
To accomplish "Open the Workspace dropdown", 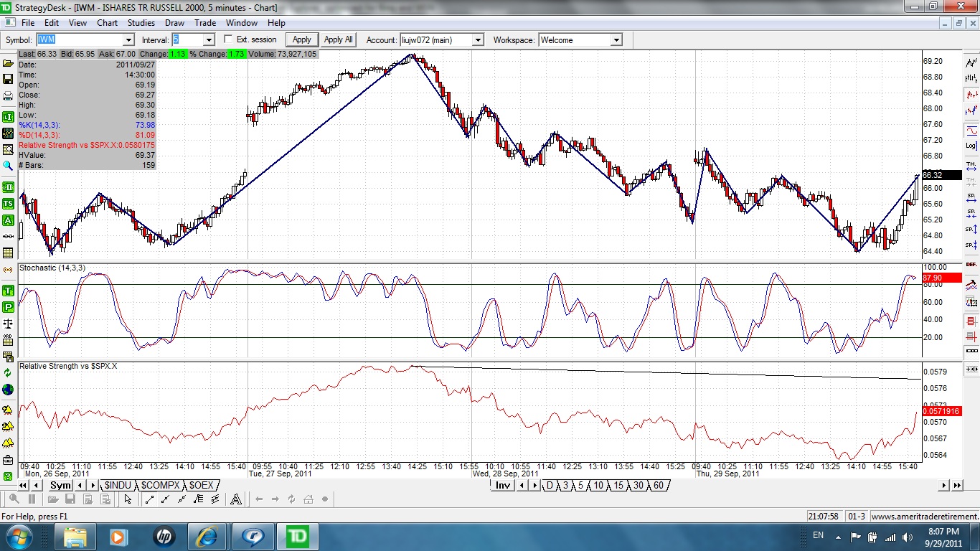I will coord(616,40).
